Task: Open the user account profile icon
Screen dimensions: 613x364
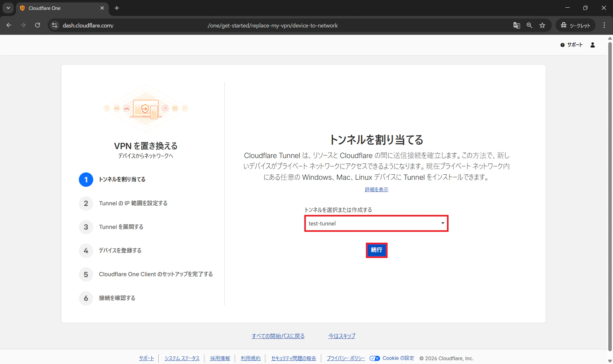Action: click(x=593, y=45)
